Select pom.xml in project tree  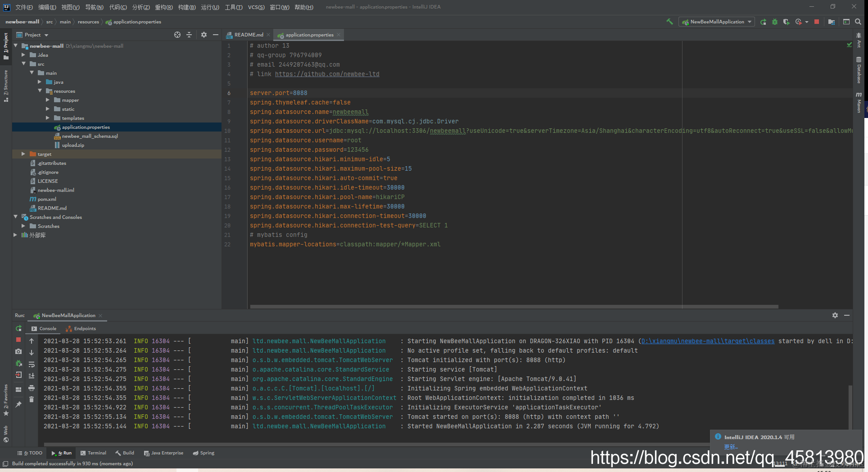(47, 199)
